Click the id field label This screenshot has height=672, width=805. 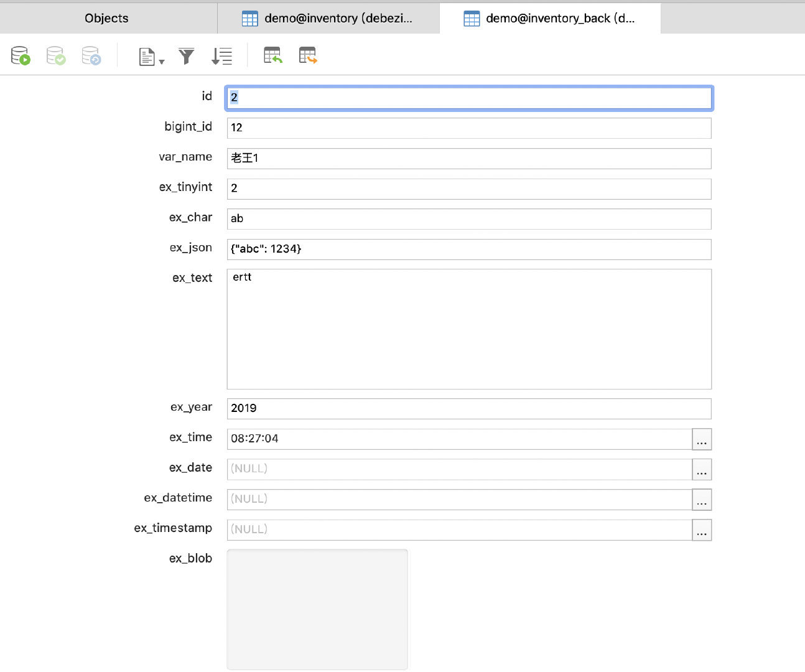[207, 96]
